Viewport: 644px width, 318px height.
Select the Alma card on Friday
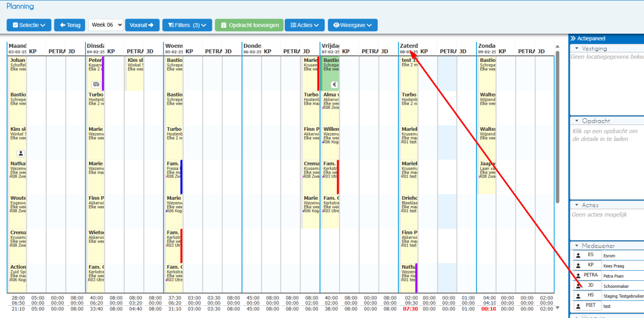point(331,108)
